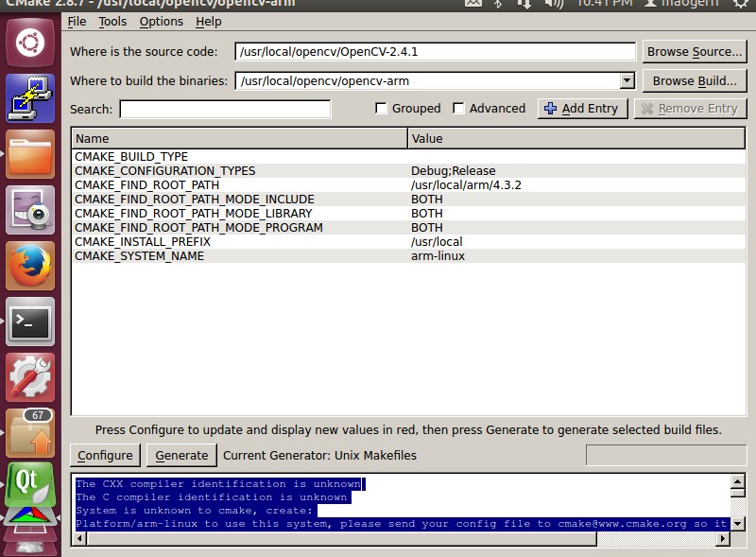Click Browse Source button
This screenshot has height=557, width=756.
pyautogui.click(x=695, y=52)
